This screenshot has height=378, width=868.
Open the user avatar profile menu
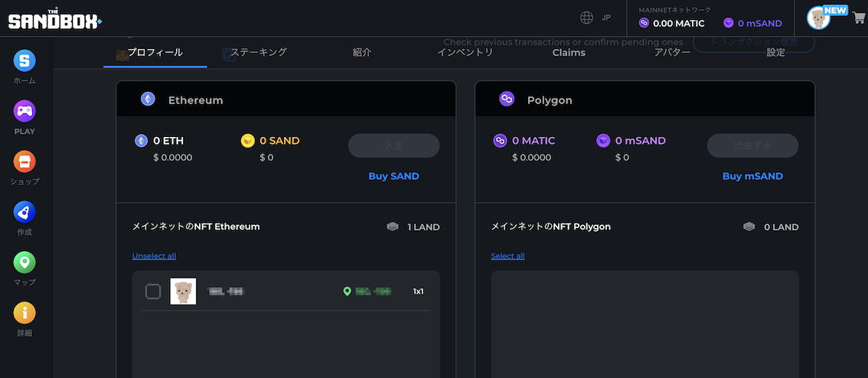click(x=818, y=18)
